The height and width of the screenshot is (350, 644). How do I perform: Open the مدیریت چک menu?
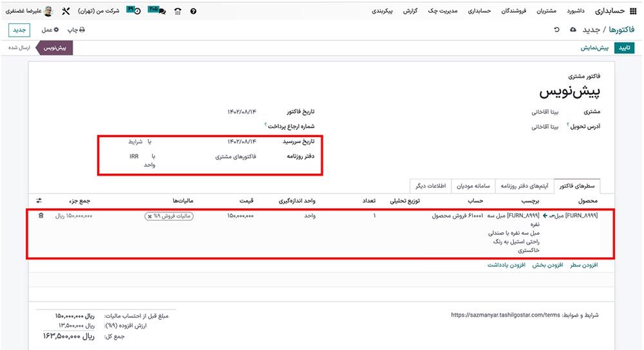coord(442,11)
